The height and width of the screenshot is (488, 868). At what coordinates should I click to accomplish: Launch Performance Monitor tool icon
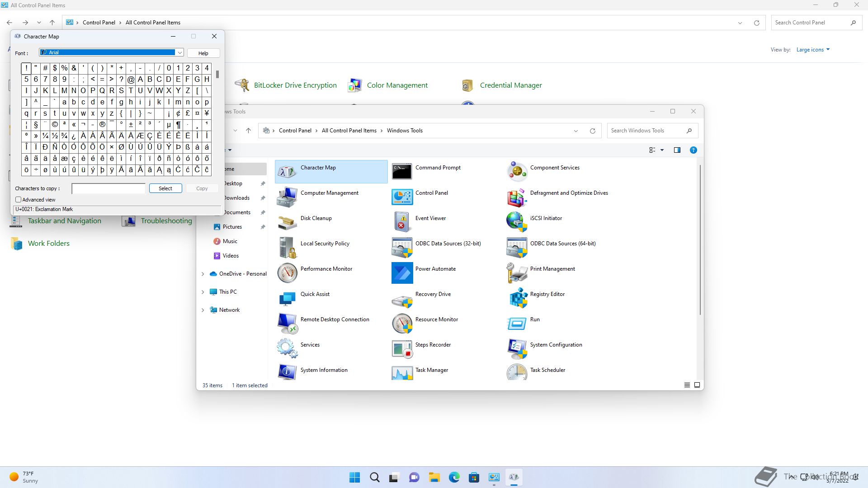point(287,273)
